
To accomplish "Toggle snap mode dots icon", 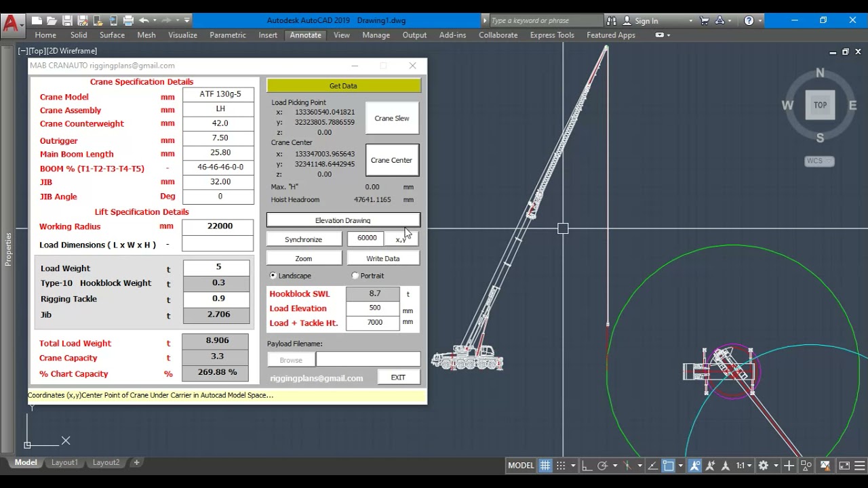I will pyautogui.click(x=561, y=466).
